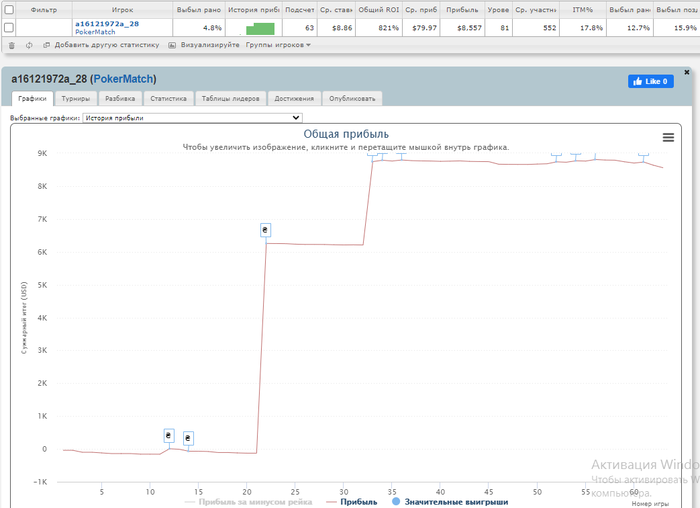Click the '$8.86' average stake cell
The width and height of the screenshot is (700, 508).
pos(336,28)
